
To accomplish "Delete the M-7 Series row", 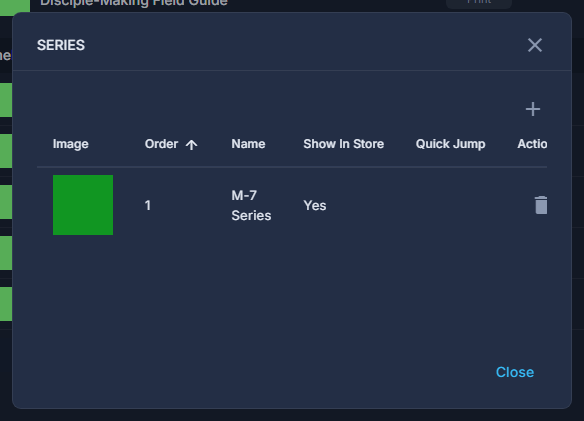I will 541,205.
